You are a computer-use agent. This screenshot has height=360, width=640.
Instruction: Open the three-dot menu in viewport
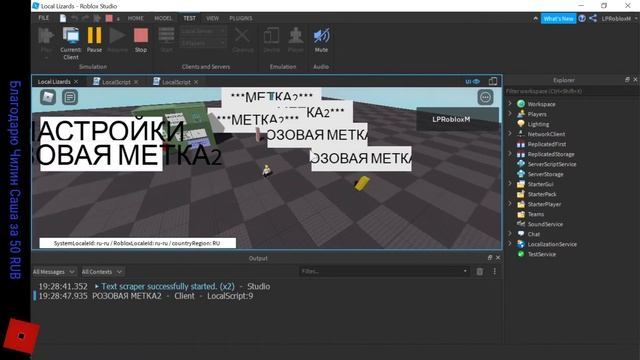485,97
